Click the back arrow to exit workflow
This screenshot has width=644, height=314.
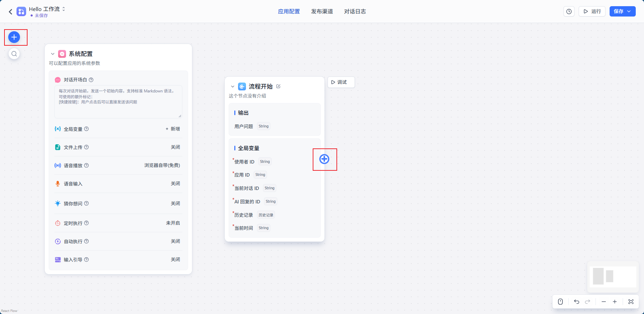(x=10, y=12)
